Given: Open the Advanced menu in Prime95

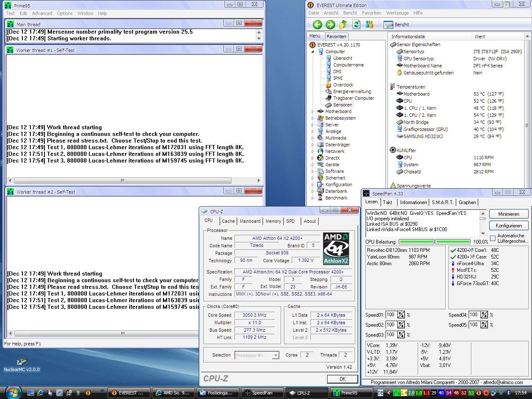Looking at the screenshot, I should pyautogui.click(x=42, y=13).
